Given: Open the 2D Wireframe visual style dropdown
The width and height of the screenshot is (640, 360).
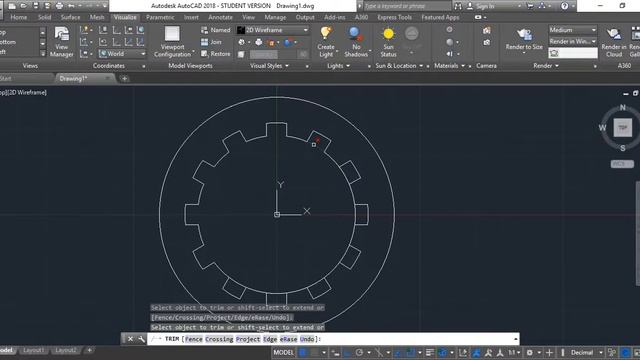Looking at the screenshot, I should (273, 30).
